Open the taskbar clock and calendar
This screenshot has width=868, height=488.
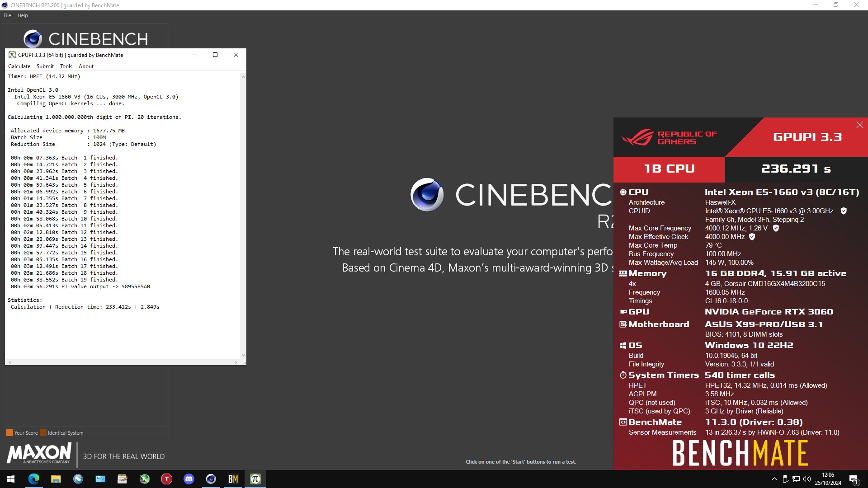coord(828,479)
